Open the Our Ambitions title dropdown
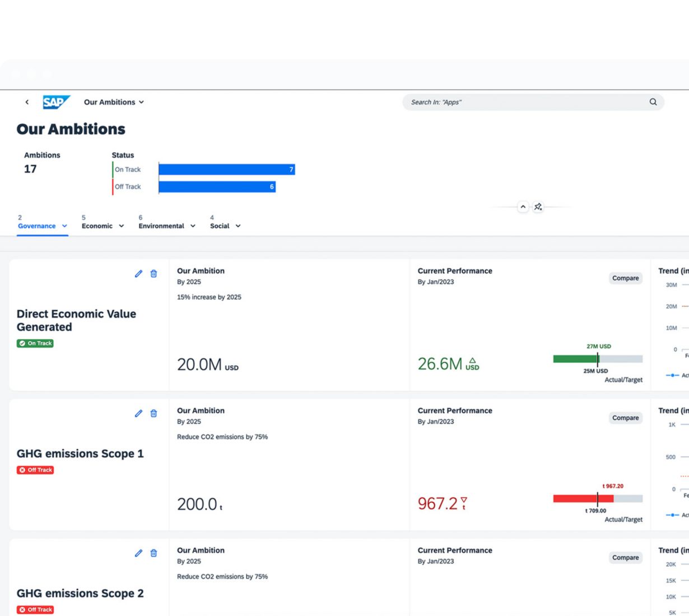The image size is (689, 616). (114, 102)
